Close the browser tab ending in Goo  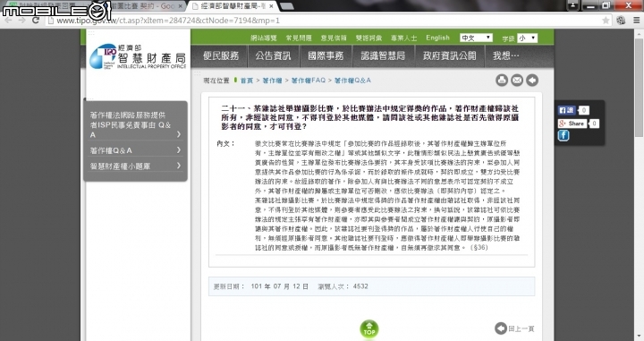(x=180, y=6)
